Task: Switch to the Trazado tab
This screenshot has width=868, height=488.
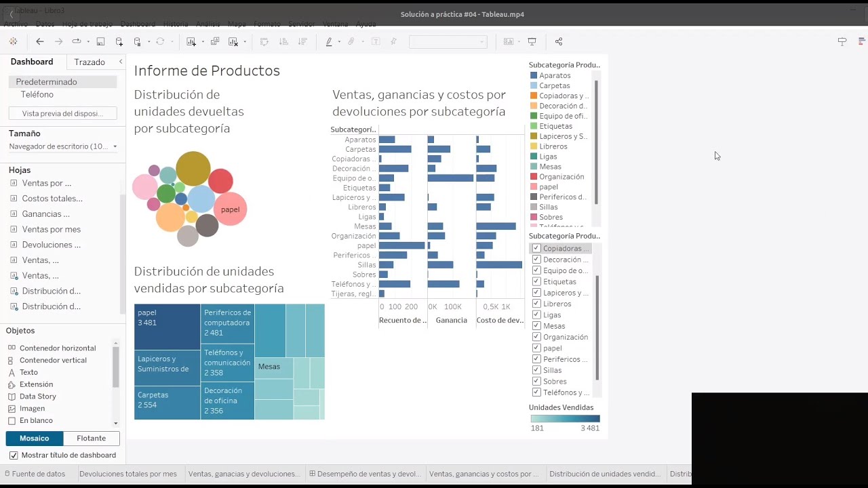Action: point(90,62)
